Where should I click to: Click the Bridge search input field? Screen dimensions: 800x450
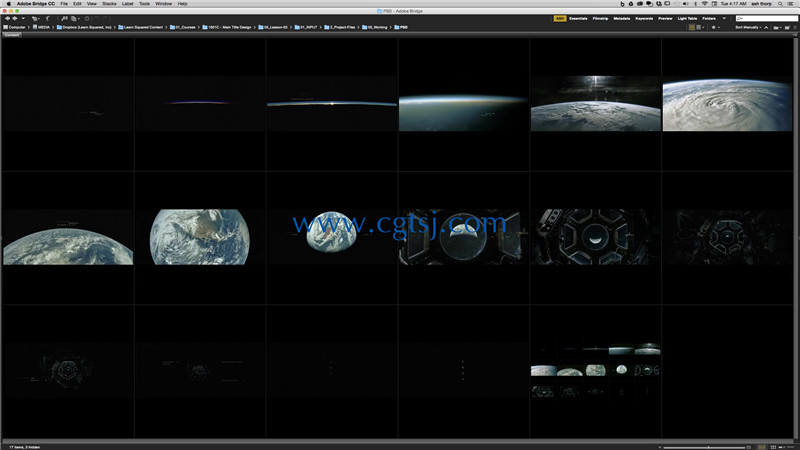pos(767,18)
